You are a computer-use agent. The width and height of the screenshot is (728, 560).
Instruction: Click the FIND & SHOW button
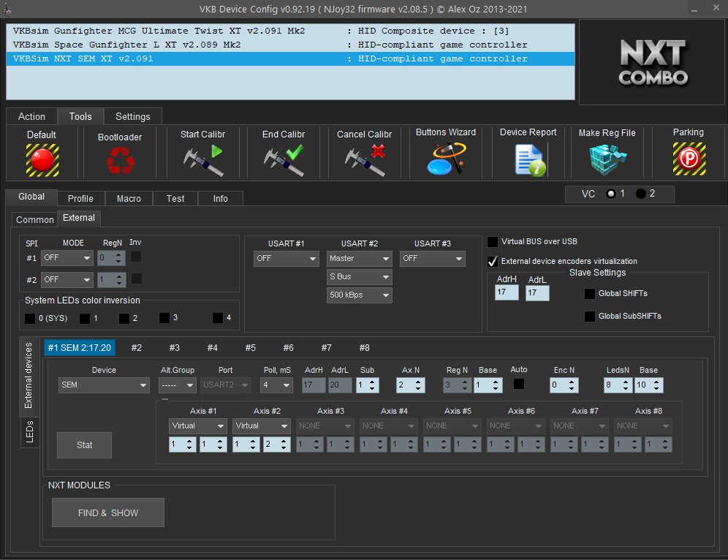pos(108,513)
